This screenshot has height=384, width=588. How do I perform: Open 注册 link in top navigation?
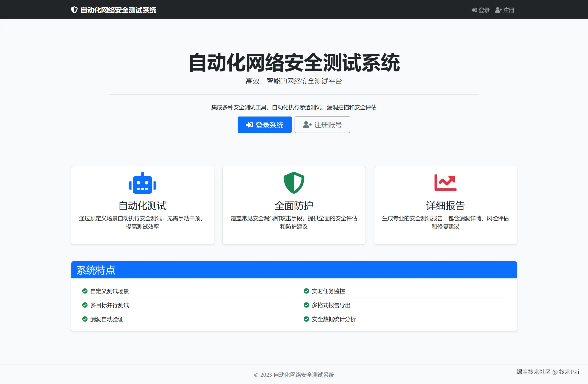click(x=505, y=10)
